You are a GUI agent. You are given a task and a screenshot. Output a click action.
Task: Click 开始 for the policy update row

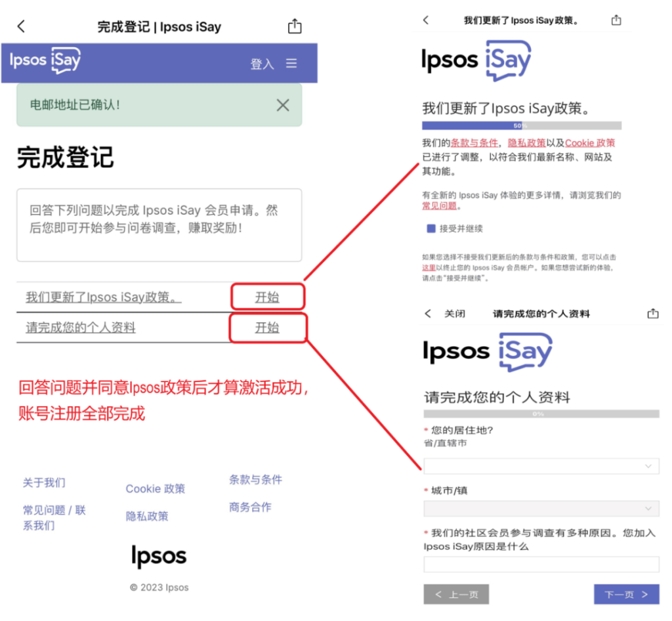(267, 297)
